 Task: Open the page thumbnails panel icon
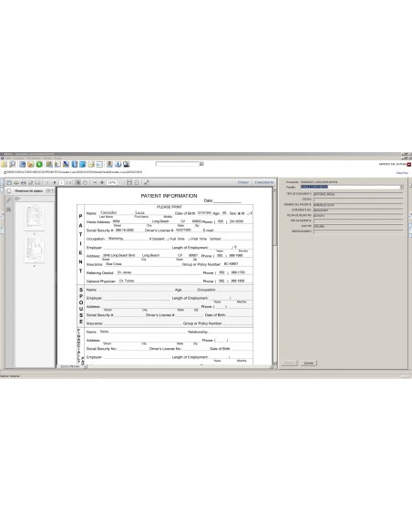tap(9, 191)
